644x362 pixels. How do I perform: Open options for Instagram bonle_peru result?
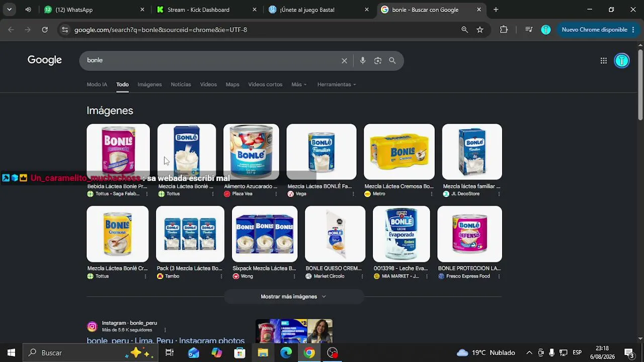(x=165, y=330)
